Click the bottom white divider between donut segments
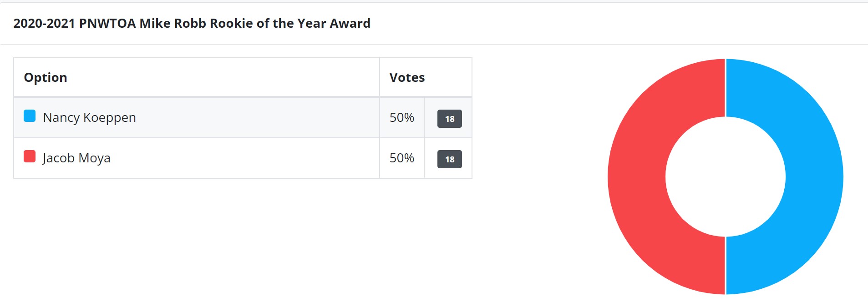This screenshot has height=307, width=868. [726, 265]
